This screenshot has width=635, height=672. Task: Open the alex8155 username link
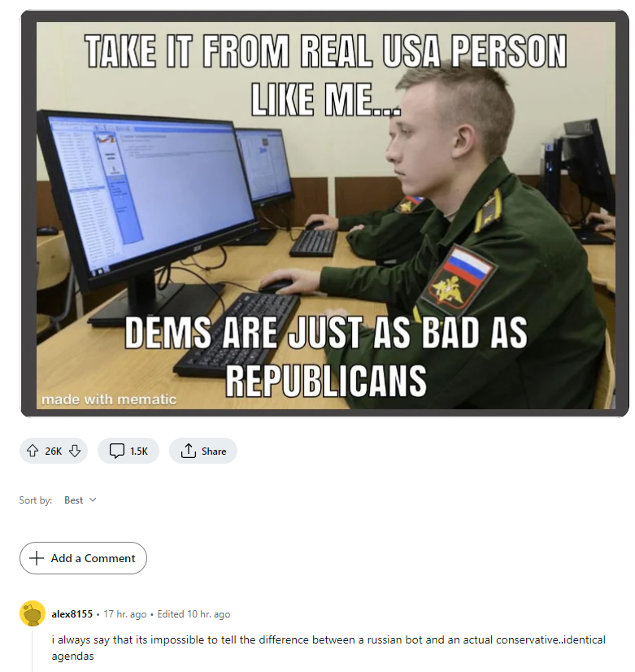click(72, 614)
